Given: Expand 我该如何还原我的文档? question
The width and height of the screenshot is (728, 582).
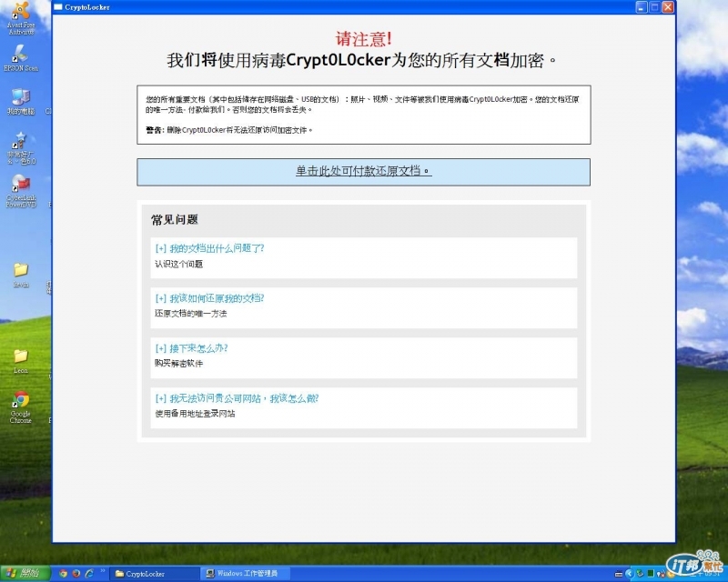Looking at the screenshot, I should tap(209, 298).
